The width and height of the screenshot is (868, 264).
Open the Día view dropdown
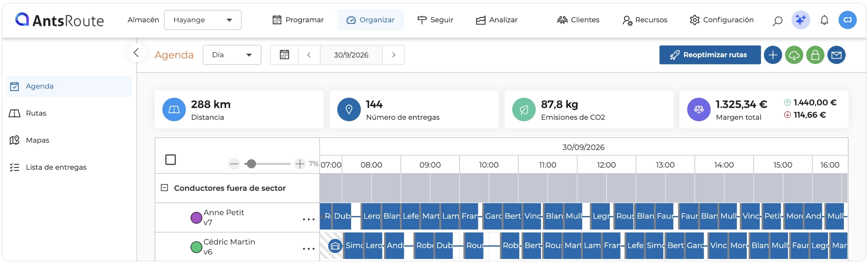(x=232, y=55)
